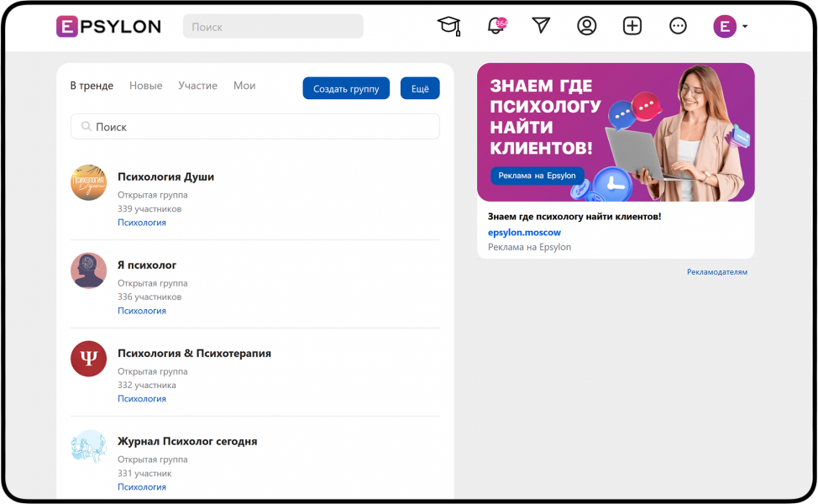Click Открытая группа under Я психолог
This screenshot has width=818, height=504.
click(x=152, y=283)
